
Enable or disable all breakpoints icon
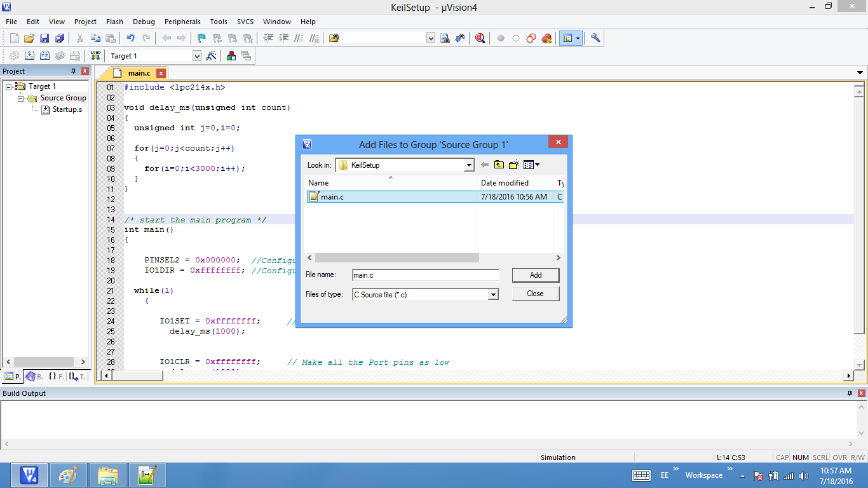[x=531, y=38]
